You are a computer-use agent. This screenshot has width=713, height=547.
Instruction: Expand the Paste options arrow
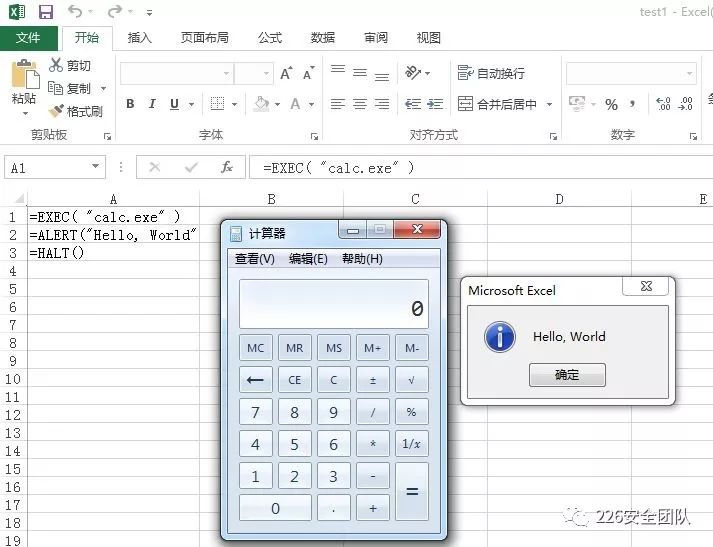pyautogui.click(x=25, y=113)
